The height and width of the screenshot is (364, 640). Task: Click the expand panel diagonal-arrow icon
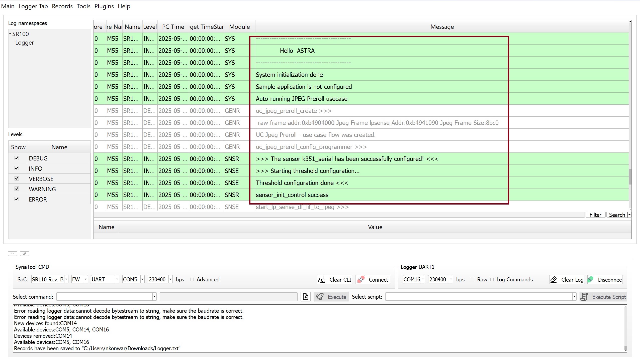[x=25, y=254]
